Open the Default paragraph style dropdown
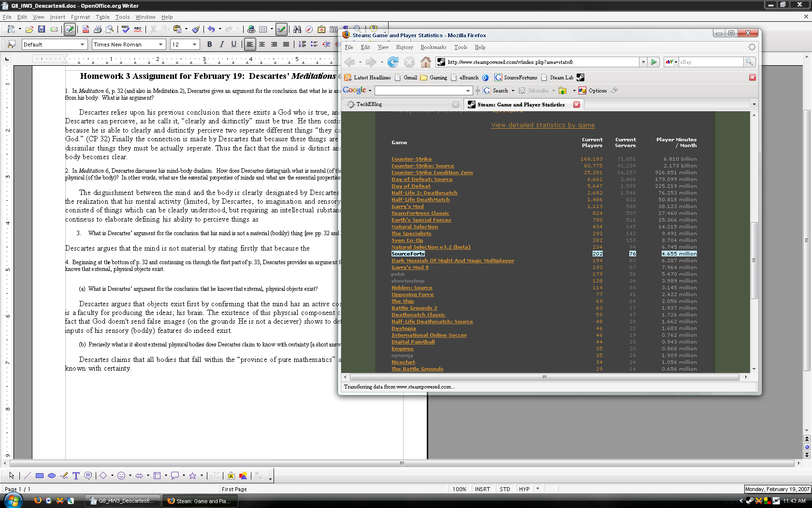812x508 pixels. pyautogui.click(x=82, y=45)
